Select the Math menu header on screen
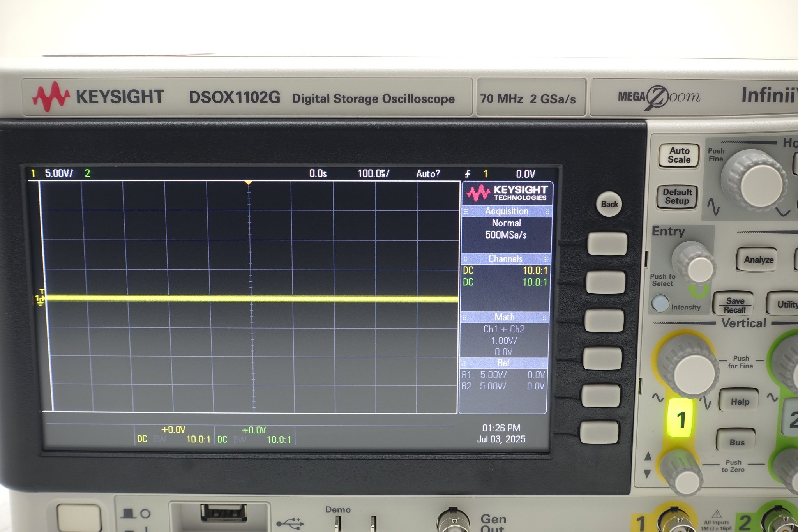This screenshot has height=532, width=798. click(x=504, y=317)
